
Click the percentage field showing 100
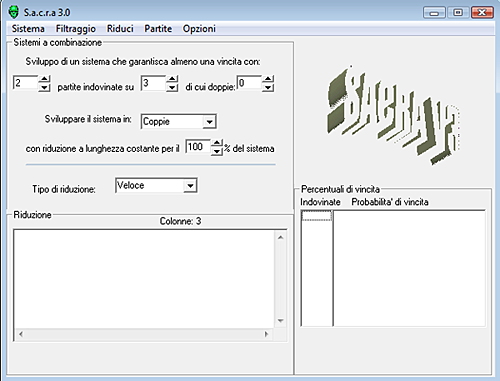[198, 147]
